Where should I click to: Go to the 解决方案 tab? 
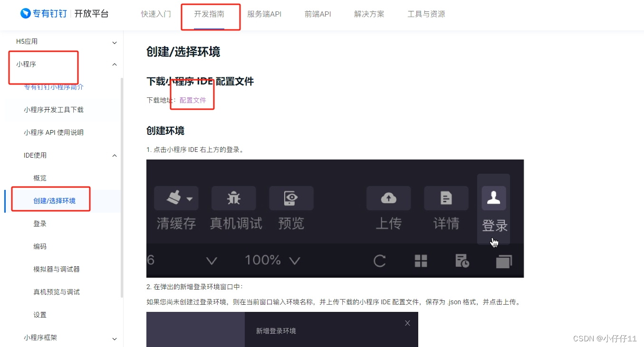tap(369, 14)
